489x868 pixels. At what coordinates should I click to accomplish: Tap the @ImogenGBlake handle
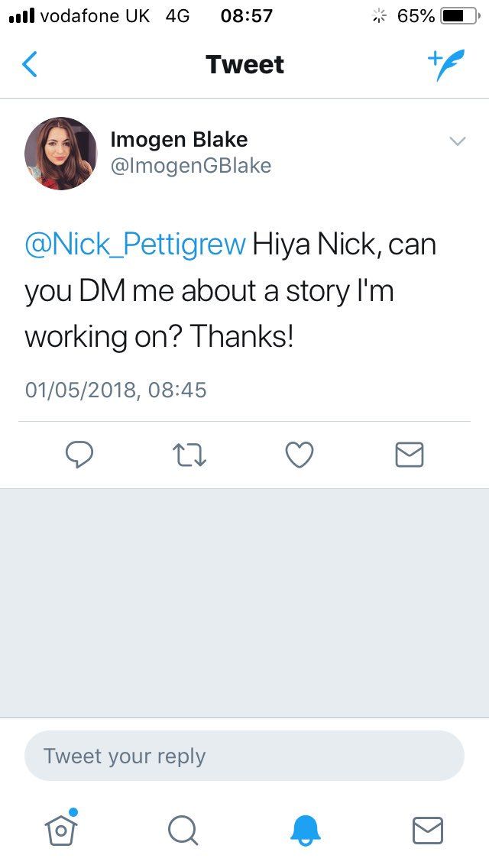tap(191, 166)
